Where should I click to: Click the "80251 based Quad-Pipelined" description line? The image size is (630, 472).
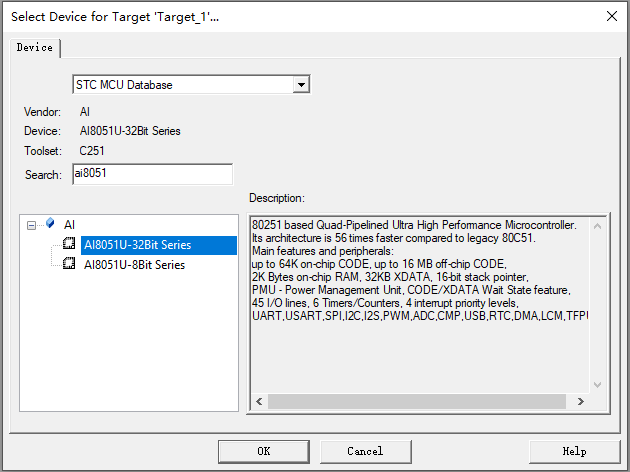coord(414,225)
